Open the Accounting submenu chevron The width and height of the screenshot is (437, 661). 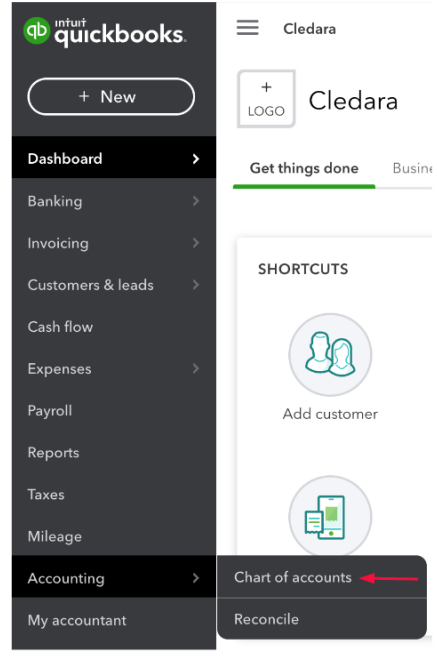(196, 578)
